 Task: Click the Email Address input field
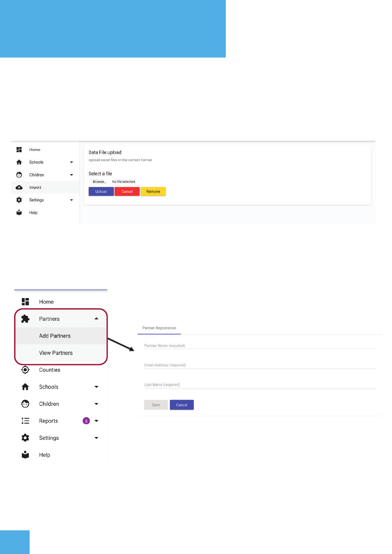pyautogui.click(x=259, y=365)
